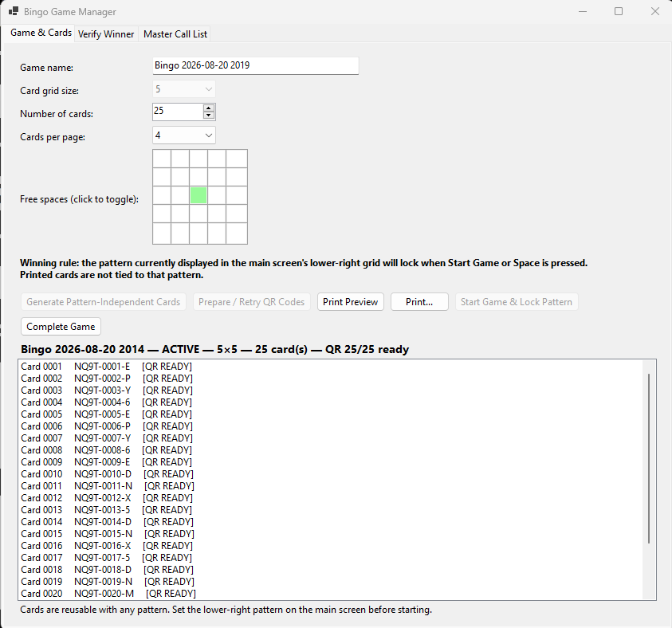Click the Bingo Game Manager title bar icon
This screenshot has width=672, height=628.
[14, 11]
